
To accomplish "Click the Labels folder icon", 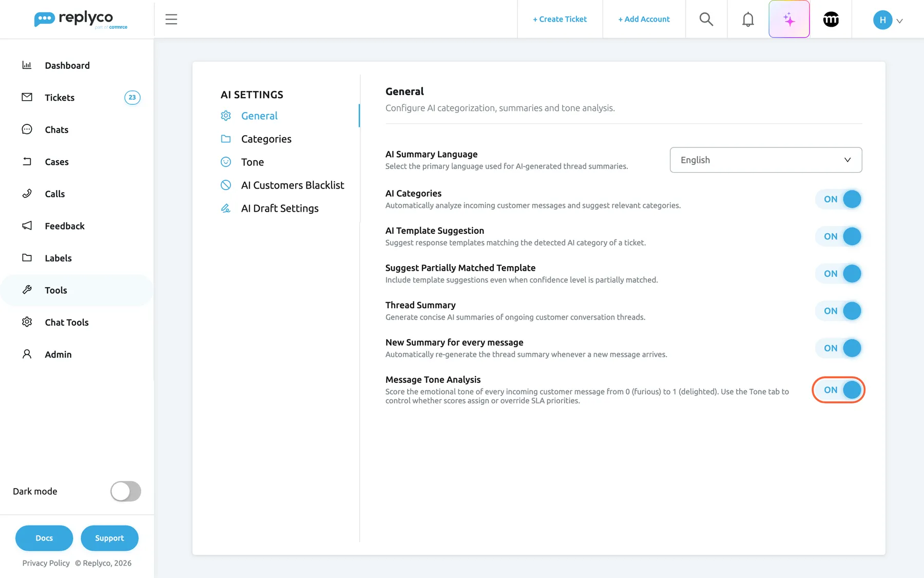I will (27, 258).
